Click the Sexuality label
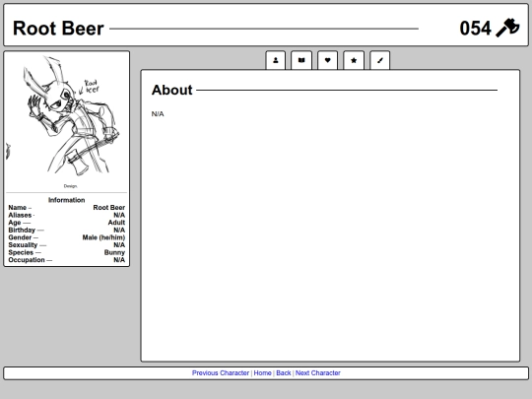The width and height of the screenshot is (532, 399). 23,244
